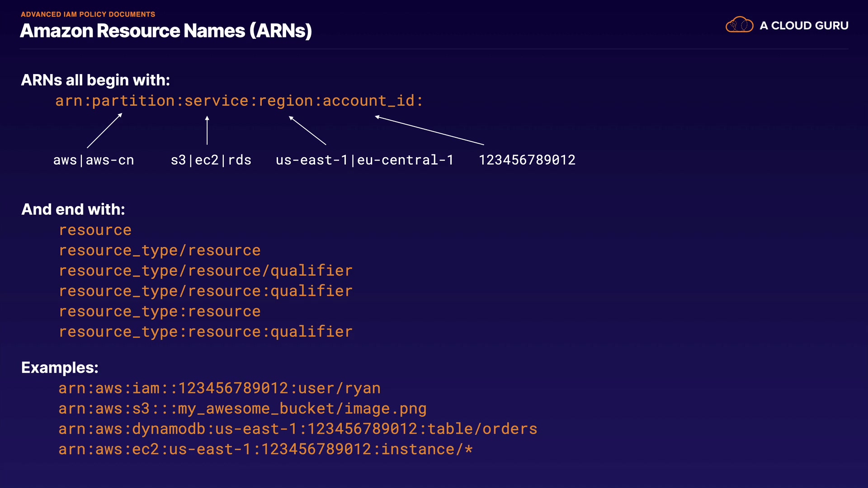Click the s3|ec2|rds service values
This screenshot has width=868, height=488.
click(211, 160)
